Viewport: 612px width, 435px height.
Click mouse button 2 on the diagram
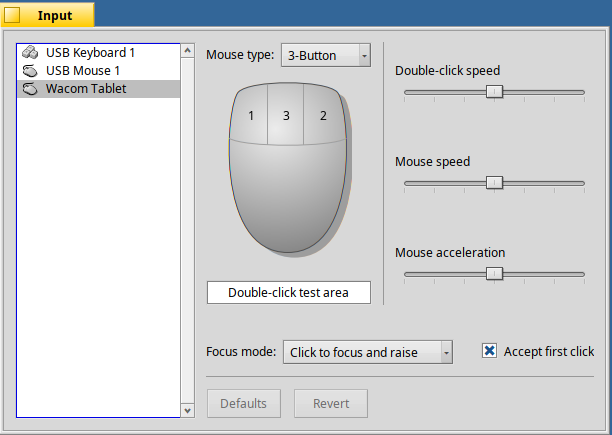coord(324,115)
